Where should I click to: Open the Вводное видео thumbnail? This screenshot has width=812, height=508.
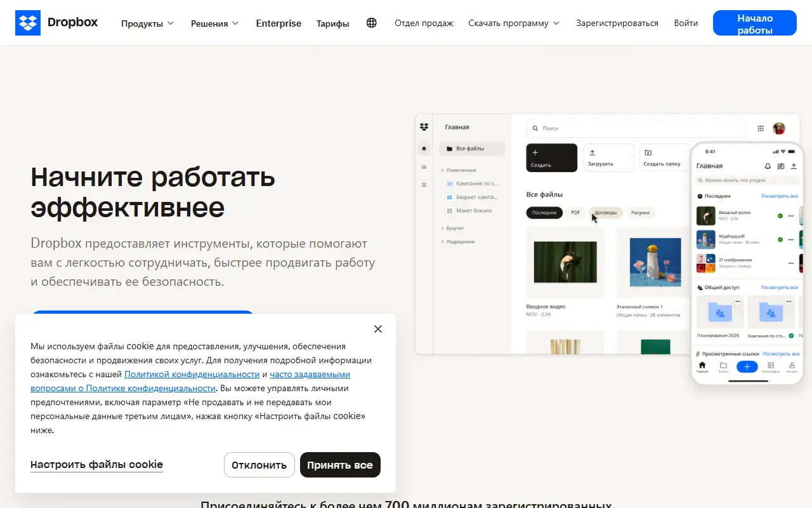(x=565, y=262)
